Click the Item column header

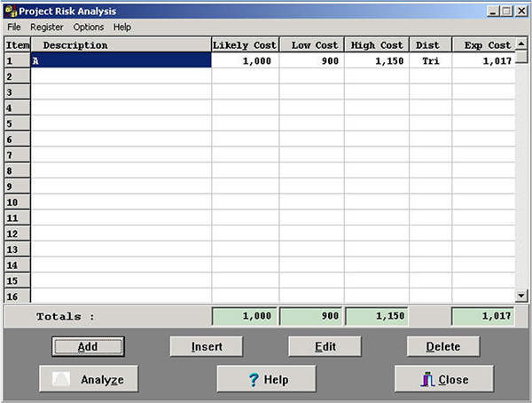coord(18,45)
